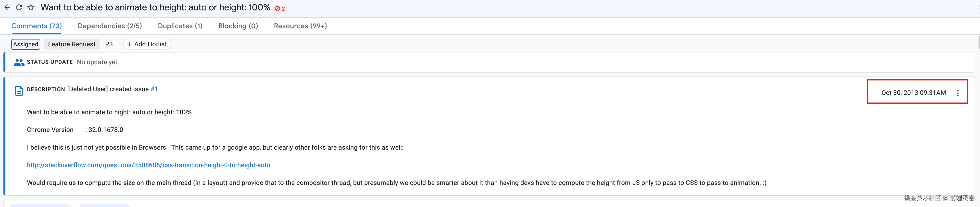Click the plus icon in Add Hotlist

point(129,44)
